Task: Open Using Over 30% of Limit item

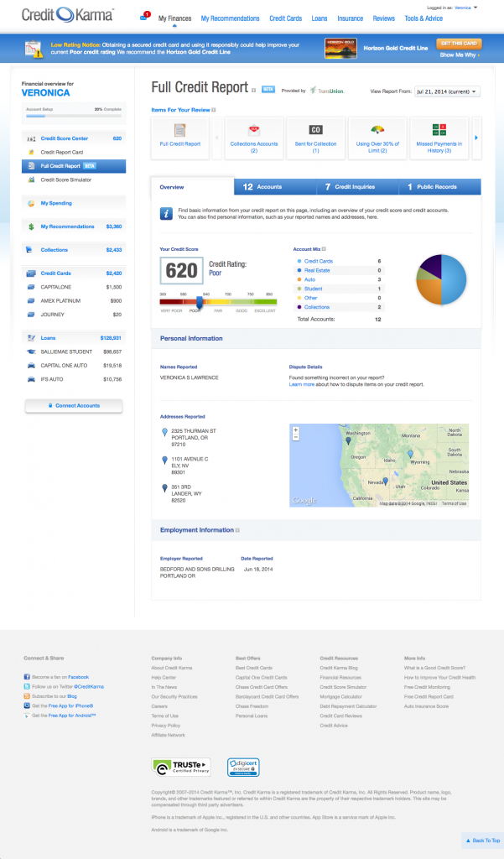Action: (377, 138)
